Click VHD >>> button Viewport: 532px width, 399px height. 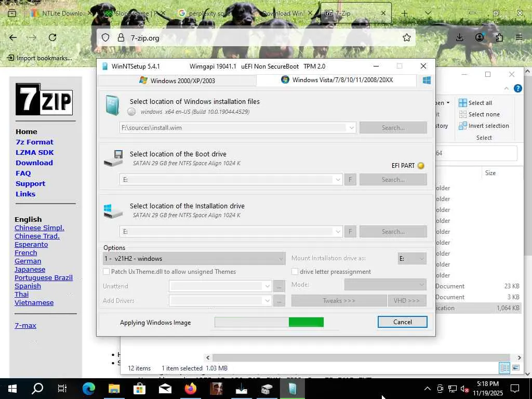point(407,301)
